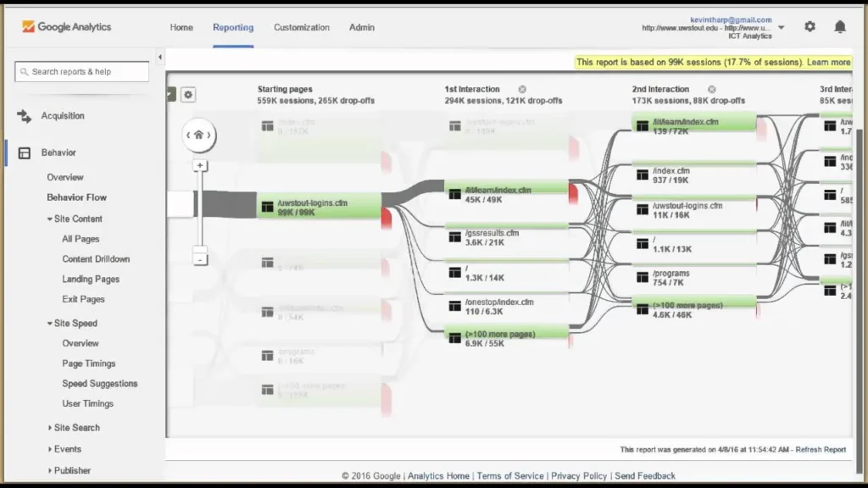Click the home icon in flow navigator

[199, 135]
